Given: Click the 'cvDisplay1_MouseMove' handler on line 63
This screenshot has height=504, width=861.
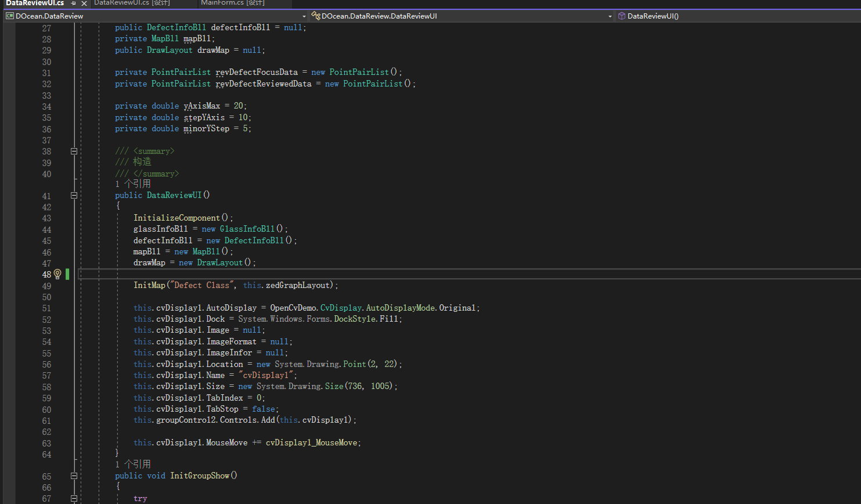Looking at the screenshot, I should [312, 442].
